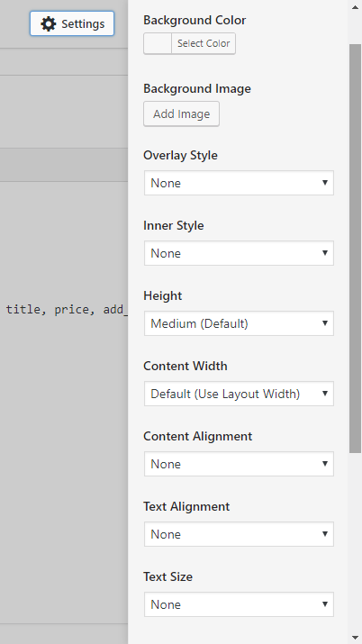Click the scrollbar up arrow
Screen dimensions: 362x644
(x=355, y=7)
